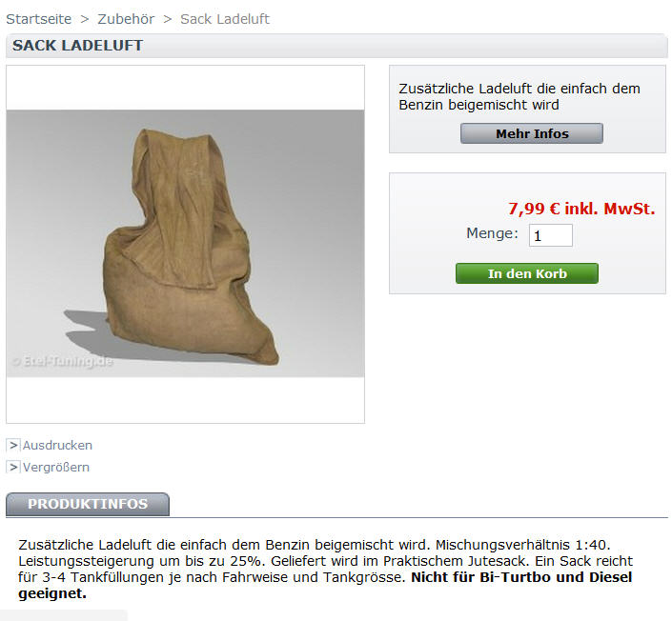Viewport: 672px width, 621px height.
Task: Select the Sack Ladeluft breadcrumb entry
Action: [x=225, y=19]
